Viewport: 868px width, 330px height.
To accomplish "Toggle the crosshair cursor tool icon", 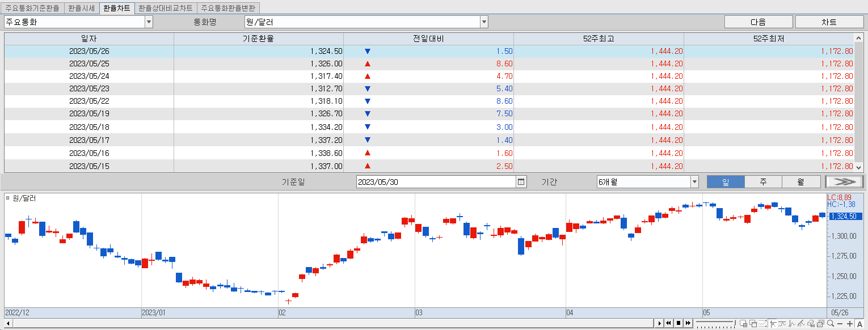I will [x=773, y=323].
